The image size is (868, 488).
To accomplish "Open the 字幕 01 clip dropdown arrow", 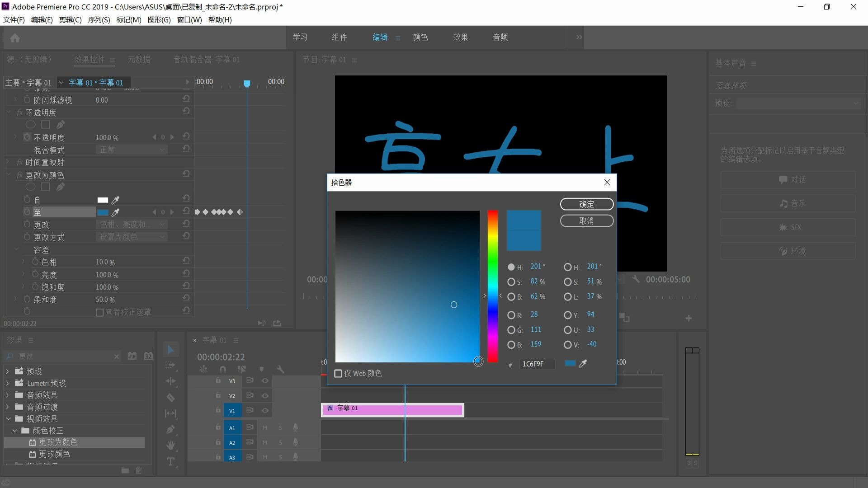I will [61, 83].
